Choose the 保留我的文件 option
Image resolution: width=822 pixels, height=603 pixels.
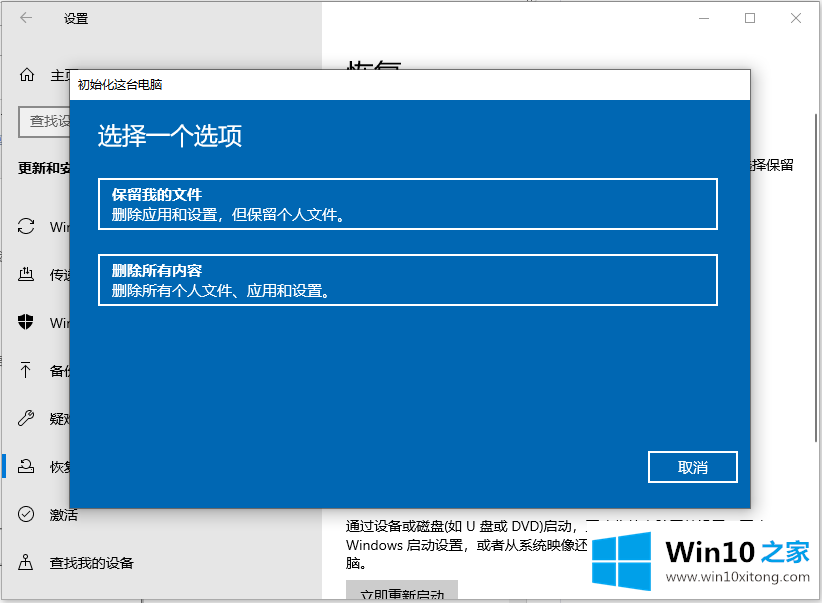[407, 204]
